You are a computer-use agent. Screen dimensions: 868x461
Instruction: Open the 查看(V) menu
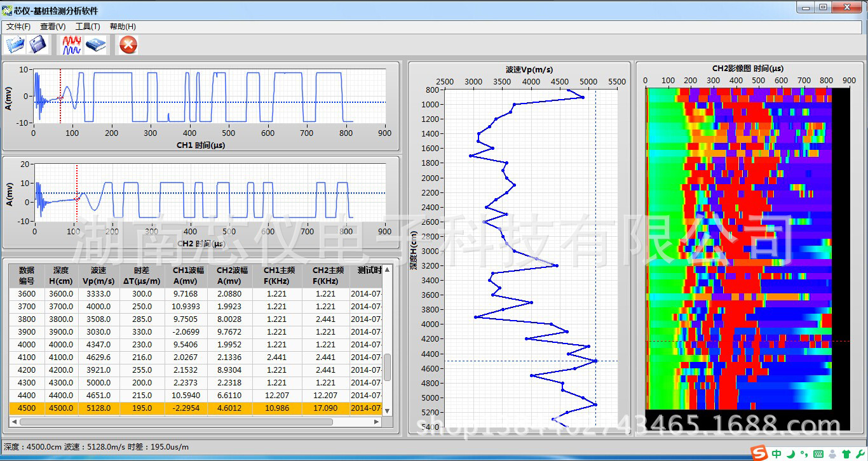[53, 27]
